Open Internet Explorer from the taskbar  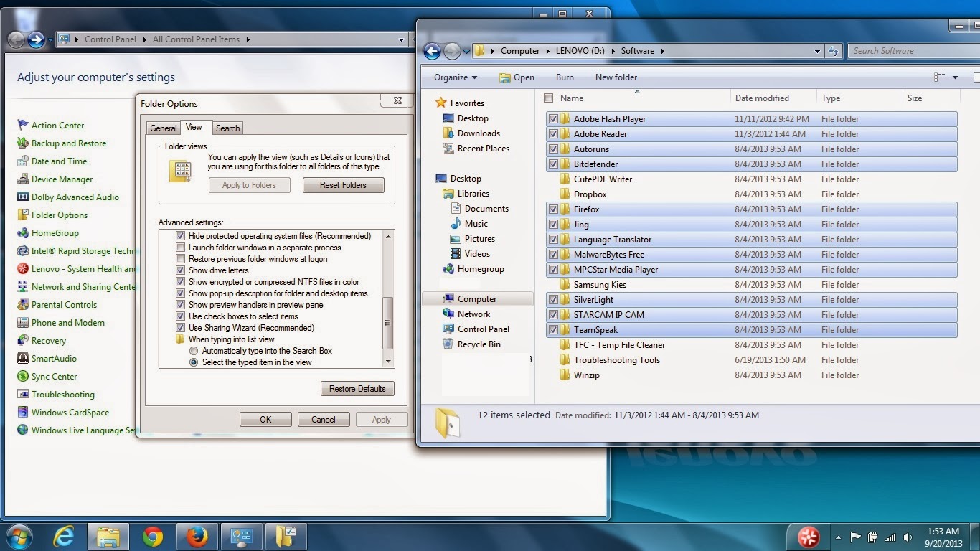pyautogui.click(x=64, y=536)
